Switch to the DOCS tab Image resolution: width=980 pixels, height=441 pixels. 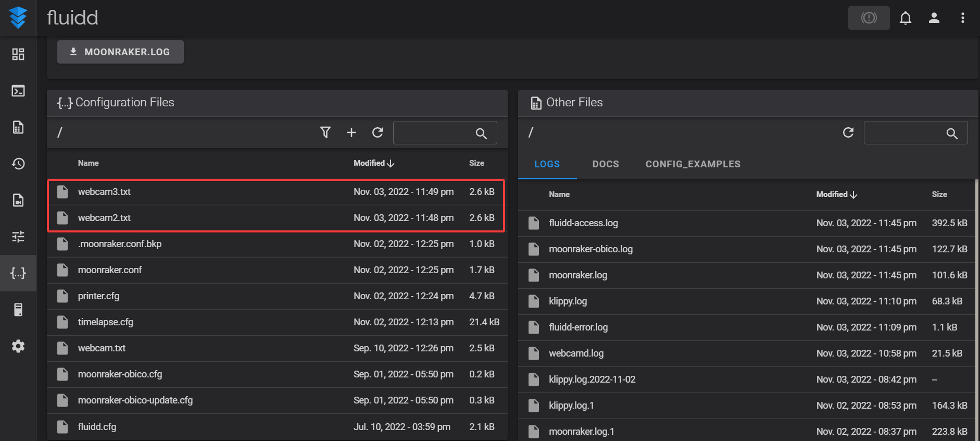(606, 164)
